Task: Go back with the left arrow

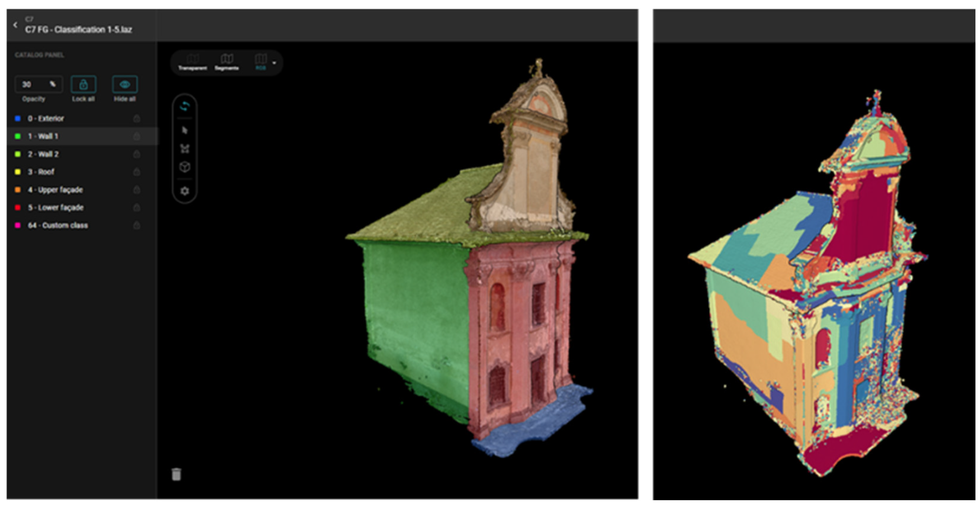Action: pyautogui.click(x=15, y=25)
